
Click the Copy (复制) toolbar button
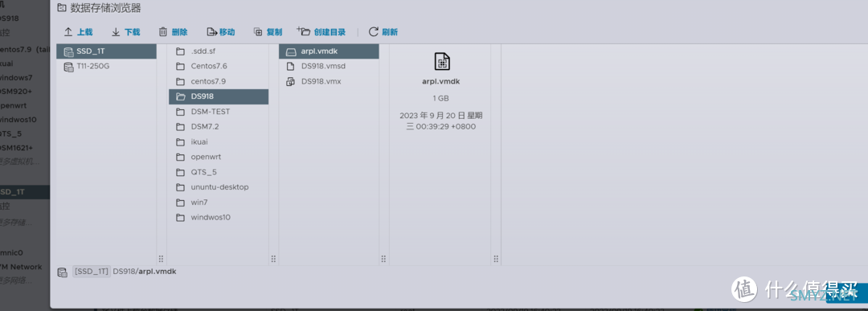pyautogui.click(x=268, y=32)
